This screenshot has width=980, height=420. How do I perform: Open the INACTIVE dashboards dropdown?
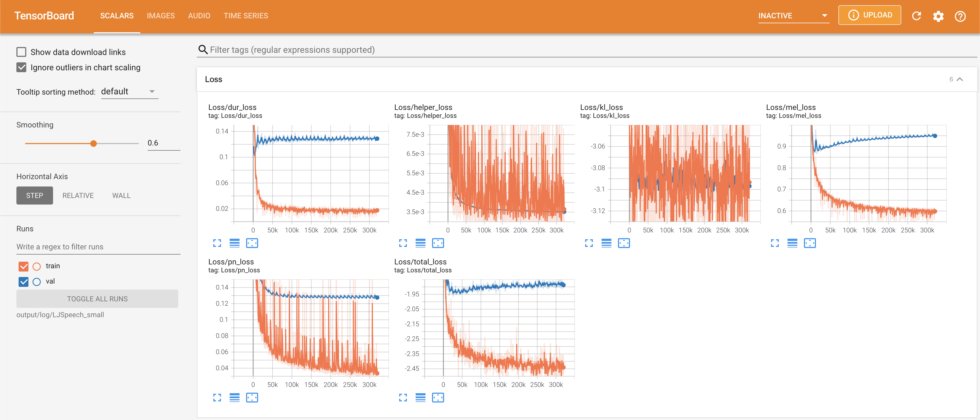pos(793,16)
